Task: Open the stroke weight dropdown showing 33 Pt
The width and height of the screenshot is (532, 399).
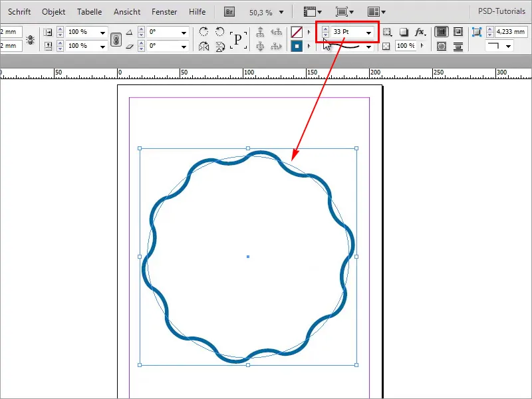Action: [369, 33]
